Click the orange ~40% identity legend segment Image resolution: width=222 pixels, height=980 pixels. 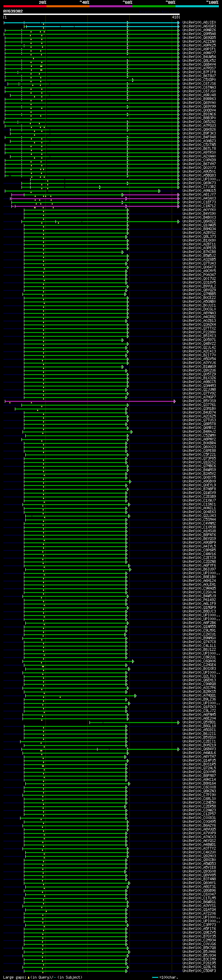click(68, 6)
